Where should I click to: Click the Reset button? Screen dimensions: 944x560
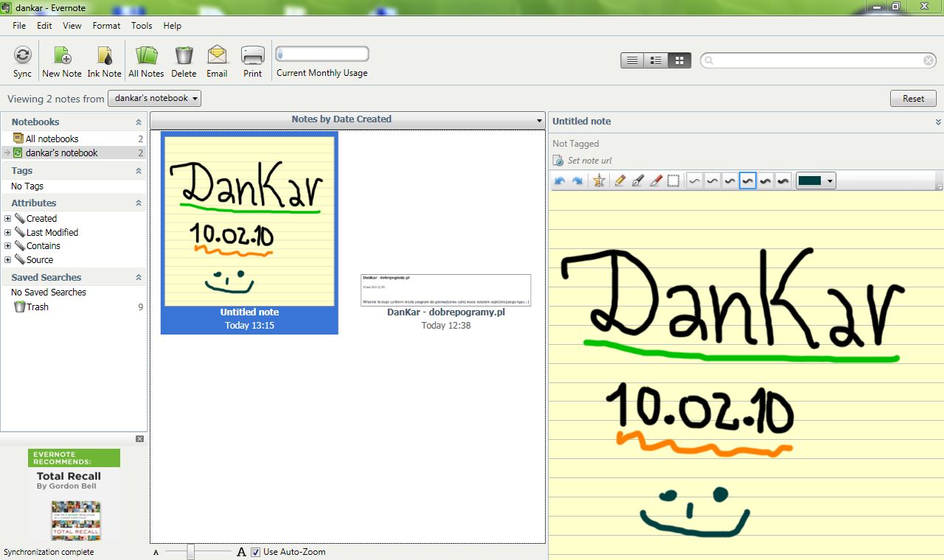coord(913,98)
